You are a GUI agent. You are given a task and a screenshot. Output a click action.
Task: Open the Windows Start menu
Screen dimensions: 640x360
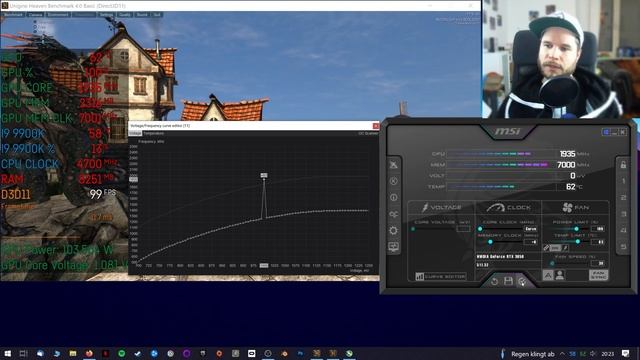coord(7,353)
